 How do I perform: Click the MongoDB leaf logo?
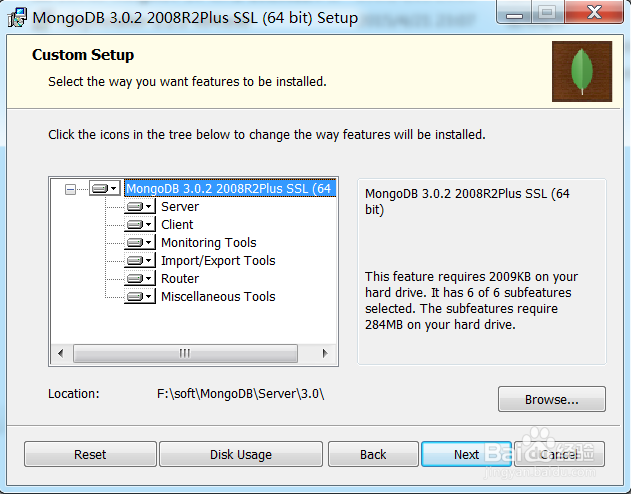[x=582, y=71]
